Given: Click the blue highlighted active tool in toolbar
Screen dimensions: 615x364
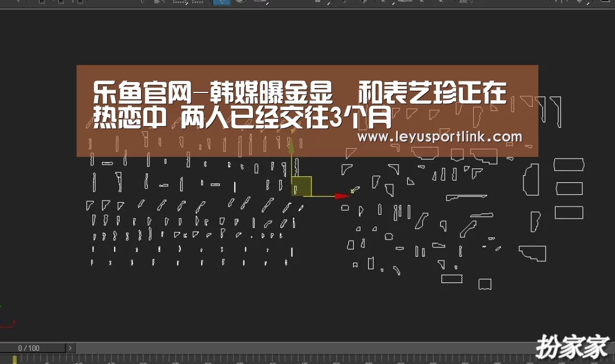Looking at the screenshot, I should click(221, 2).
